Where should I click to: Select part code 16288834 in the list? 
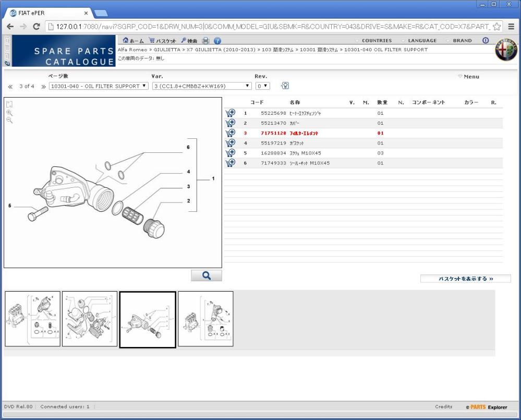[273, 153]
